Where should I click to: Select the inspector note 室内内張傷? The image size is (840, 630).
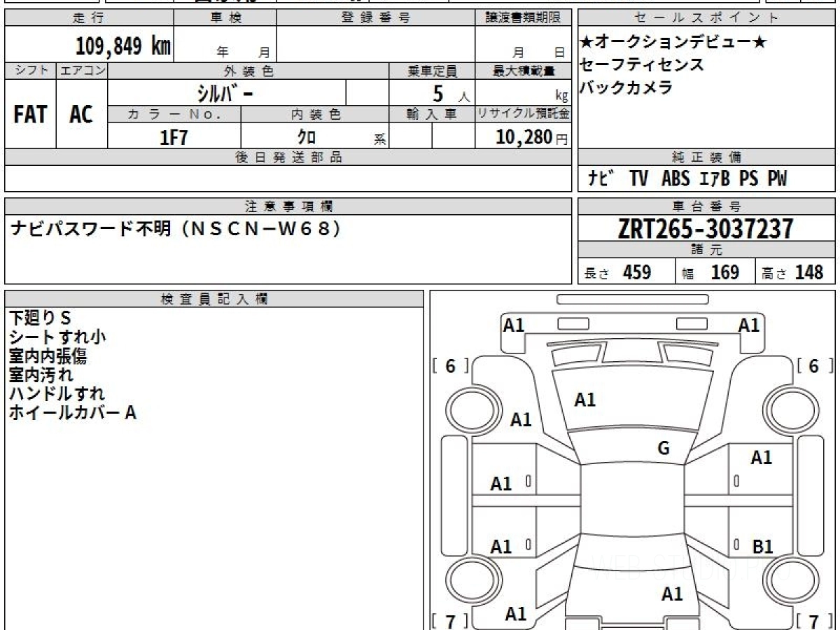pos(48,356)
